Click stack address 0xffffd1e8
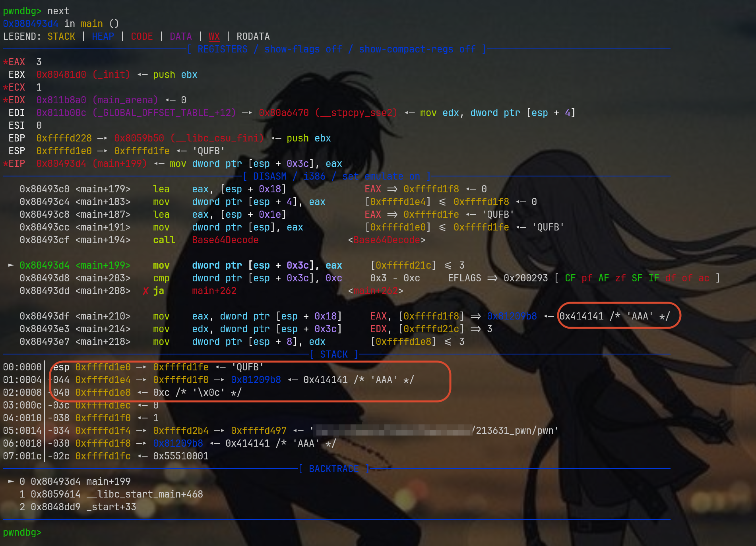756x546 pixels. [103, 393]
